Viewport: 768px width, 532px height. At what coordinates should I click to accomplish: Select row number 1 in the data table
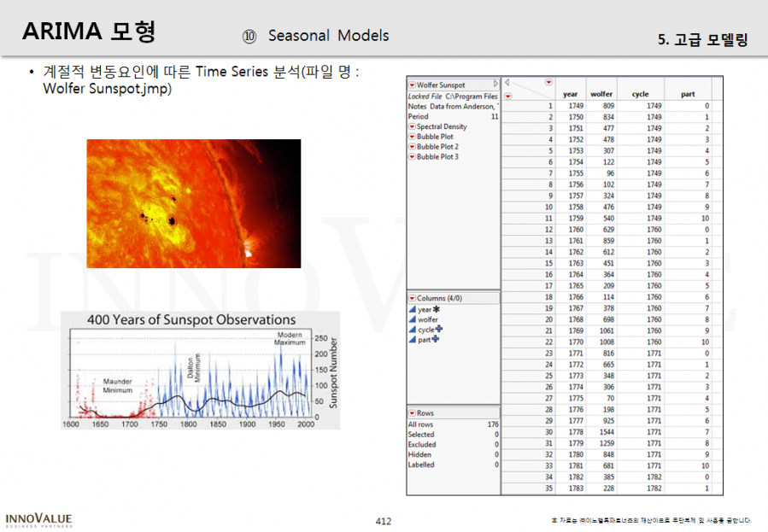[529, 106]
